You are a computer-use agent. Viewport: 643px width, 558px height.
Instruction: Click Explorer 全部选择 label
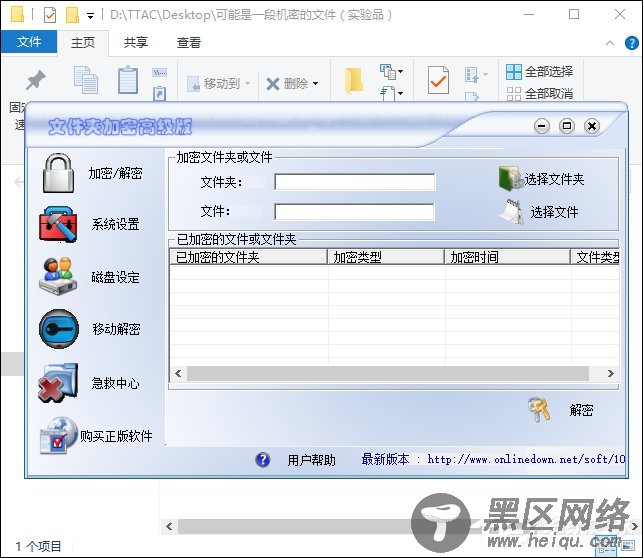(549, 72)
